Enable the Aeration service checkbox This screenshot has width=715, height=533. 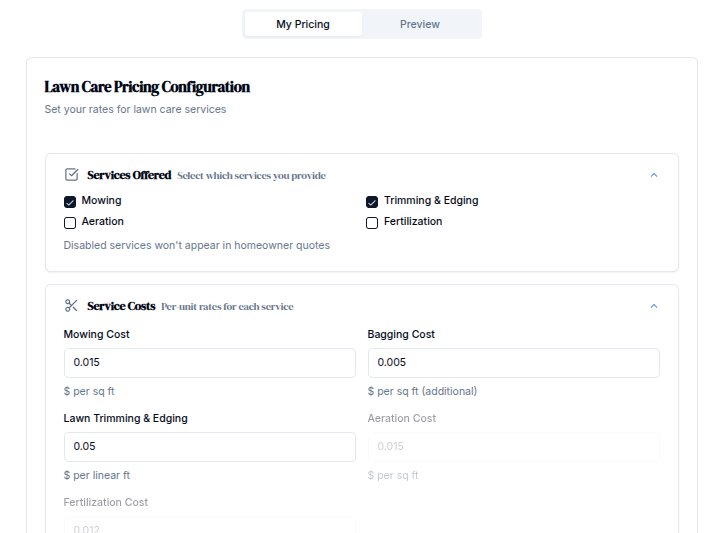click(x=70, y=223)
